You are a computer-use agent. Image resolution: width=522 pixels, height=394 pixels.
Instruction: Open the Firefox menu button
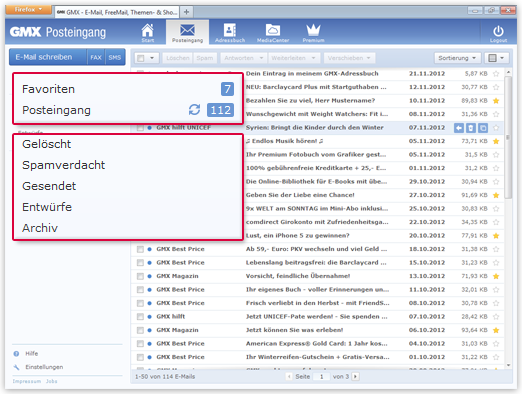[28, 9]
